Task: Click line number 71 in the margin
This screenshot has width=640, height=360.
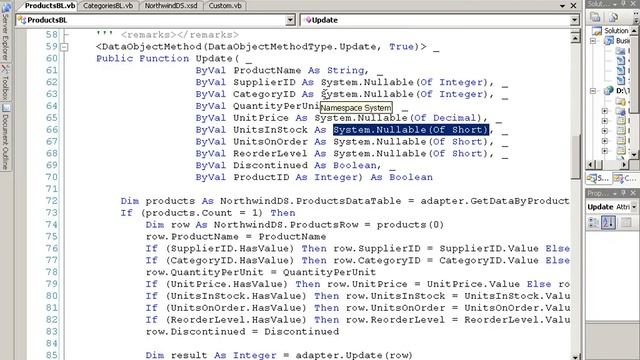Action: [x=51, y=189]
